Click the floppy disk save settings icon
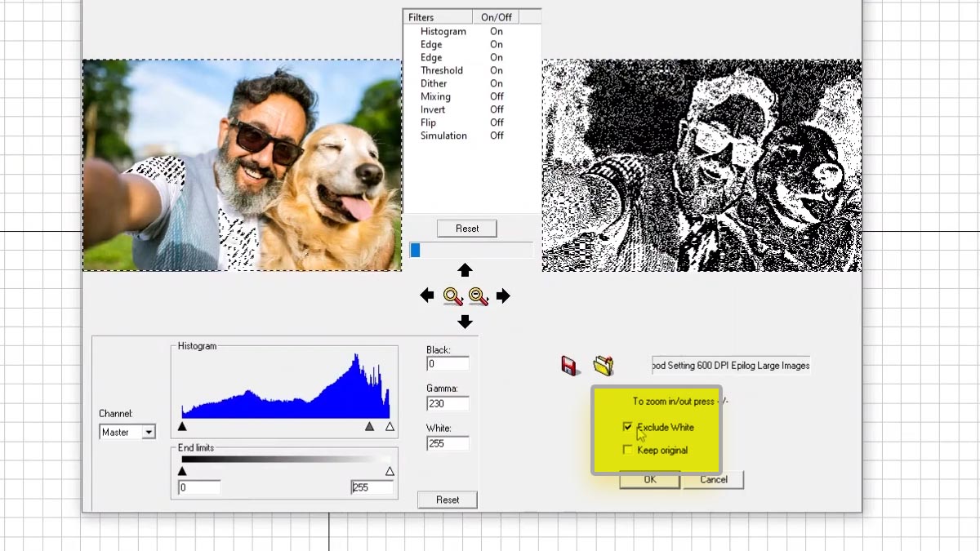This screenshot has height=551, width=980. pyautogui.click(x=571, y=365)
